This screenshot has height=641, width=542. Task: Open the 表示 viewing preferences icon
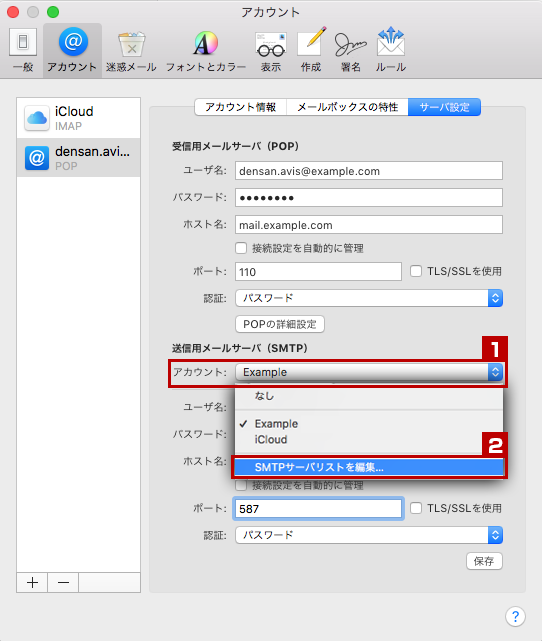pos(271,51)
